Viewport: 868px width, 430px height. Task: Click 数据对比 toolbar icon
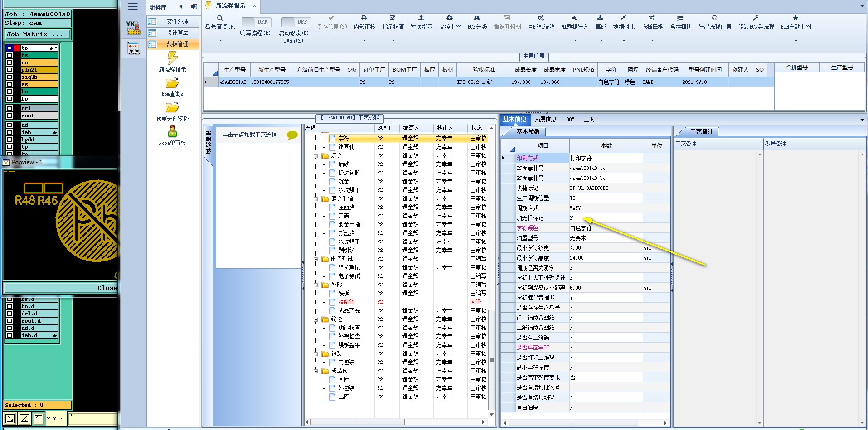[x=623, y=18]
